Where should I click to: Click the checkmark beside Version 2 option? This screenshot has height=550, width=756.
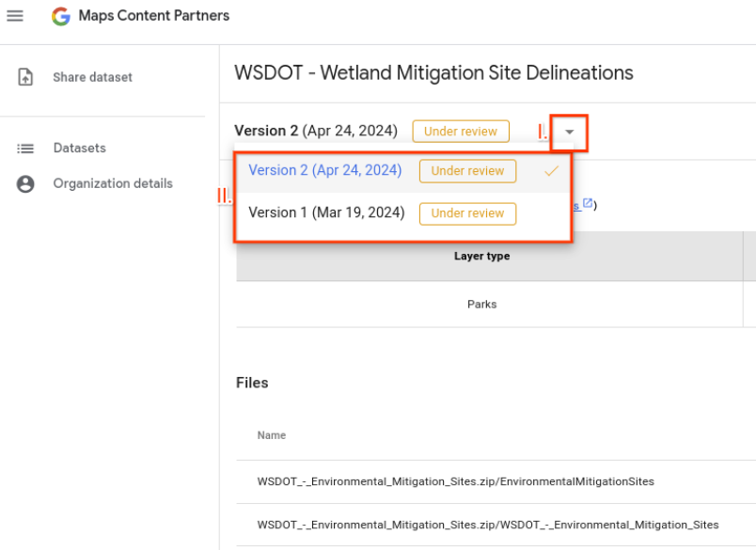point(551,170)
